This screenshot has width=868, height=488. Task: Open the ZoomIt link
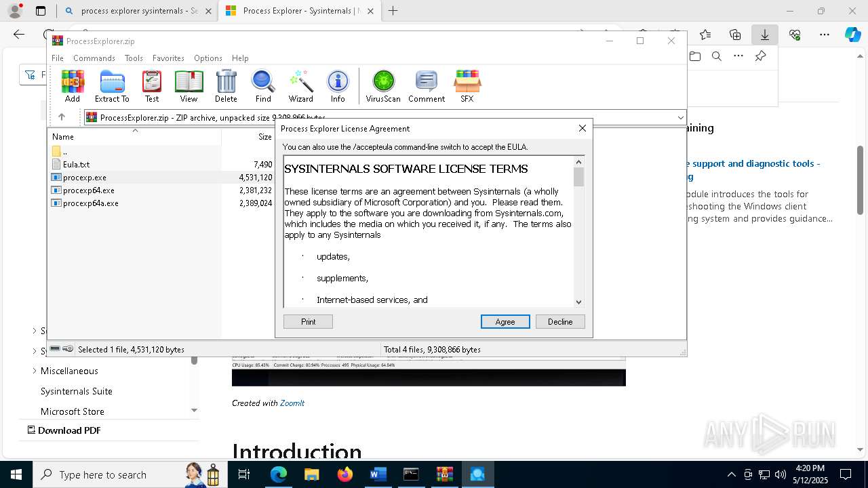point(292,403)
